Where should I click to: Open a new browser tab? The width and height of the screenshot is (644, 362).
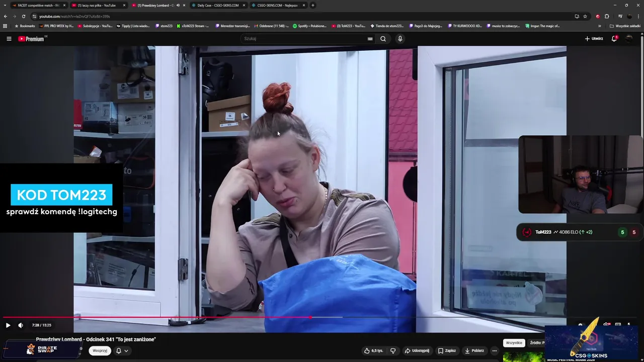point(312,5)
